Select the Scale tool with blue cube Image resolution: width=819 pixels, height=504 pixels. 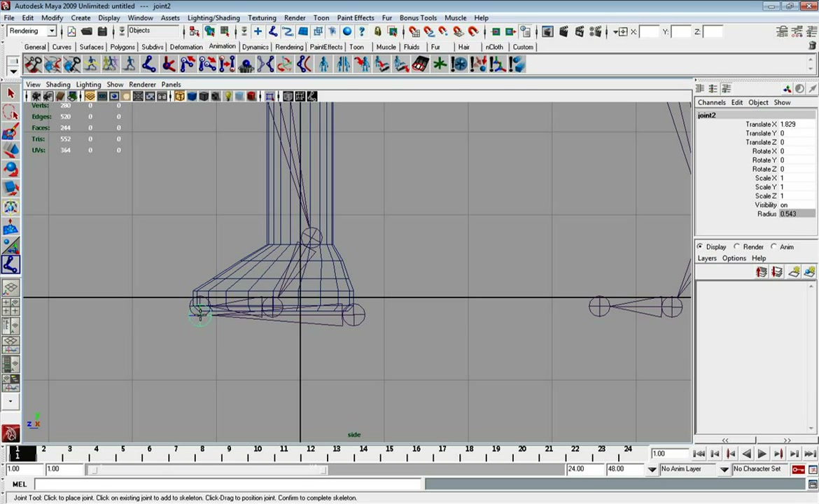click(x=10, y=188)
